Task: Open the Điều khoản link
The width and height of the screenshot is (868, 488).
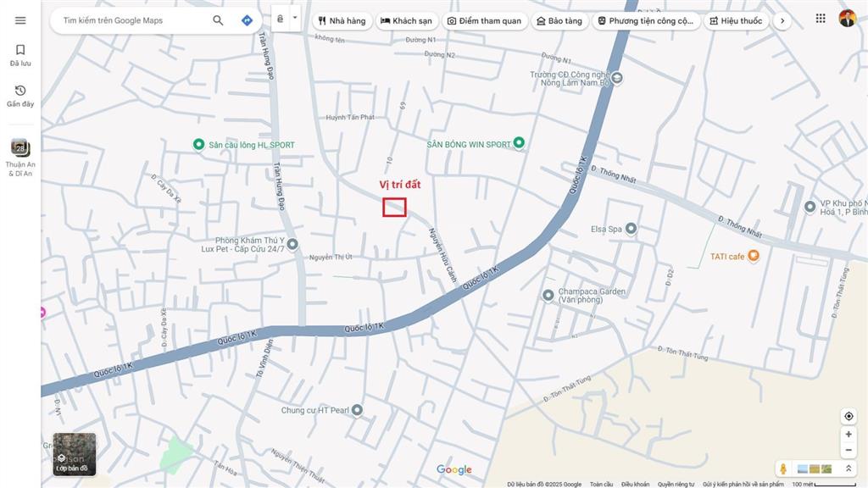Action: point(635,485)
